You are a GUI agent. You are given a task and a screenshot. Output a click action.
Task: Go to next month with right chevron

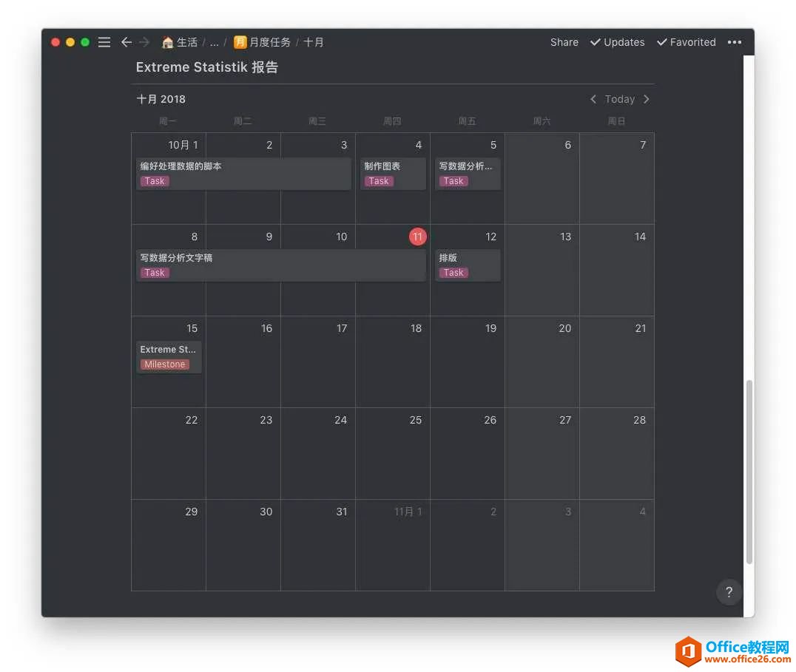[647, 99]
